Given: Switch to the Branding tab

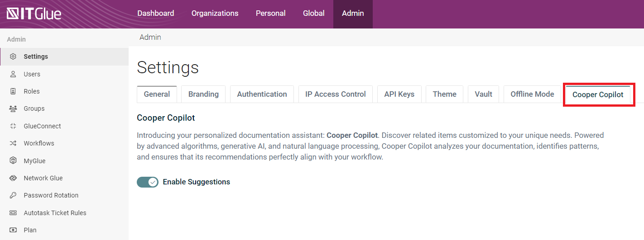Looking at the screenshot, I should point(203,94).
